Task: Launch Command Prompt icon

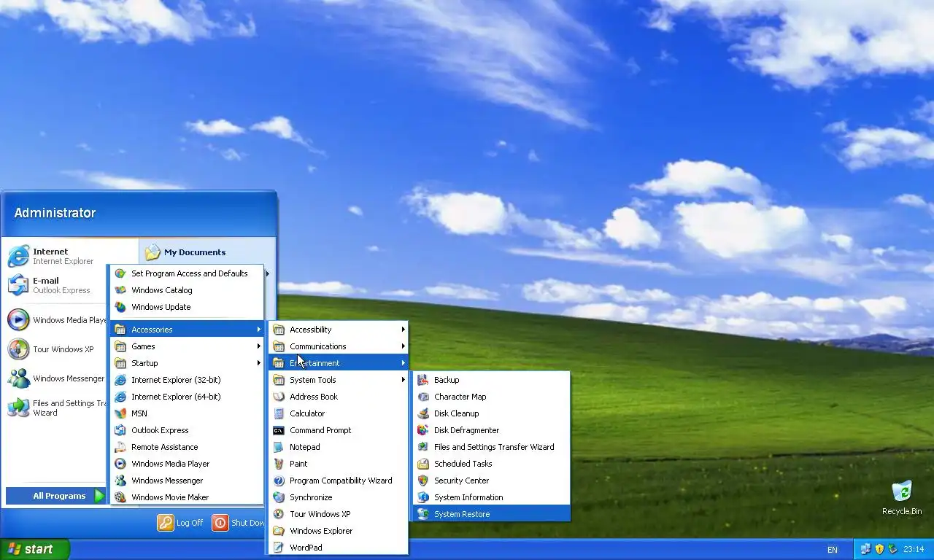Action: point(279,430)
